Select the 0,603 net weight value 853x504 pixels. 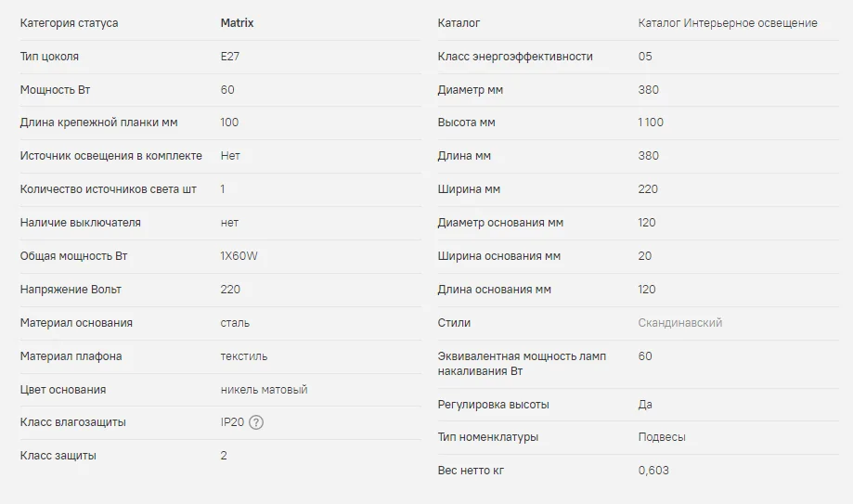click(653, 471)
